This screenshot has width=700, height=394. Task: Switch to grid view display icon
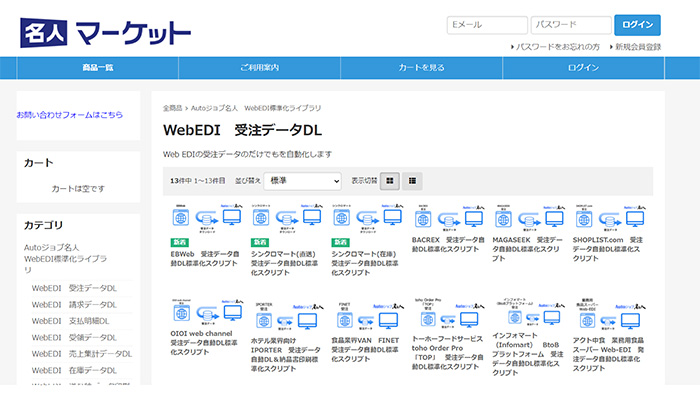[390, 181]
